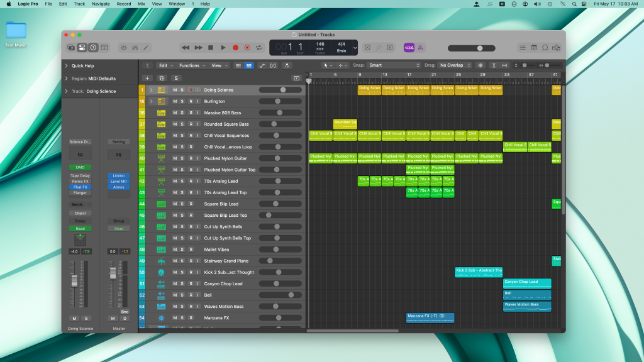
Task: Open the Tuner button
Action: coord(379,48)
